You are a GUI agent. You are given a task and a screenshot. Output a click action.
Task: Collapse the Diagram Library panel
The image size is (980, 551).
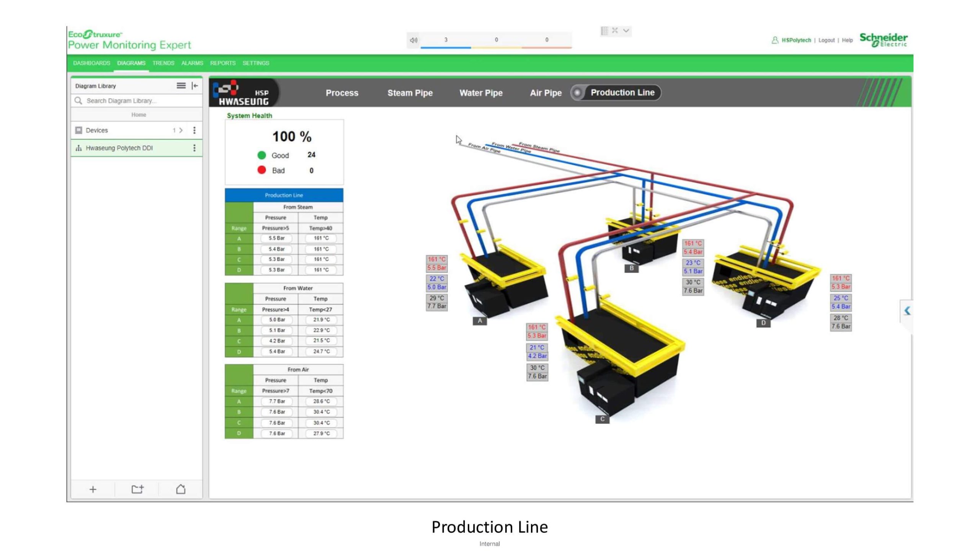195,86
